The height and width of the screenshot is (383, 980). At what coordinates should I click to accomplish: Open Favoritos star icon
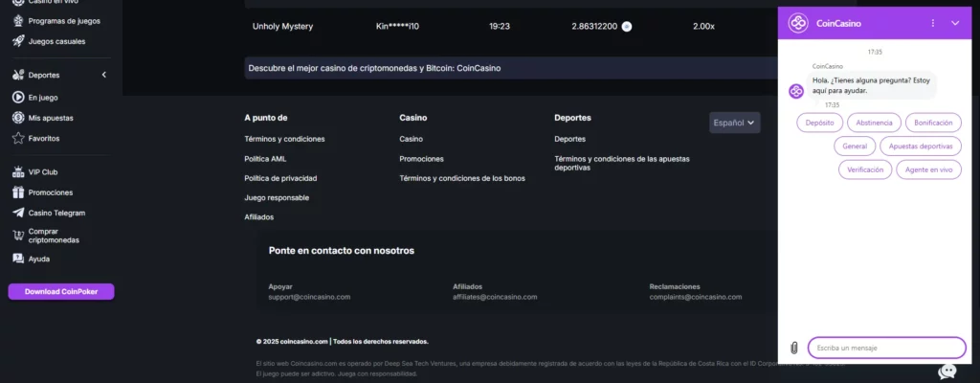click(x=18, y=138)
